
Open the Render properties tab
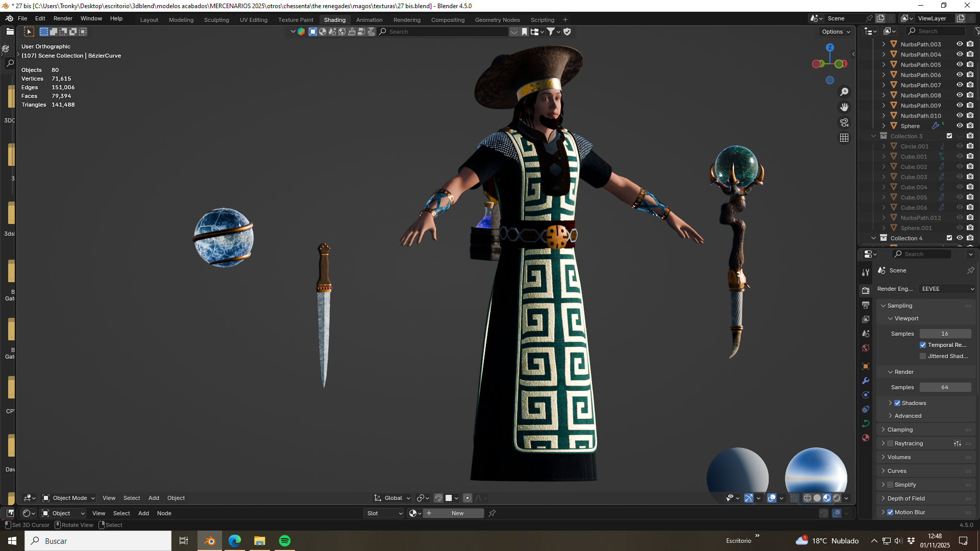coord(866,290)
